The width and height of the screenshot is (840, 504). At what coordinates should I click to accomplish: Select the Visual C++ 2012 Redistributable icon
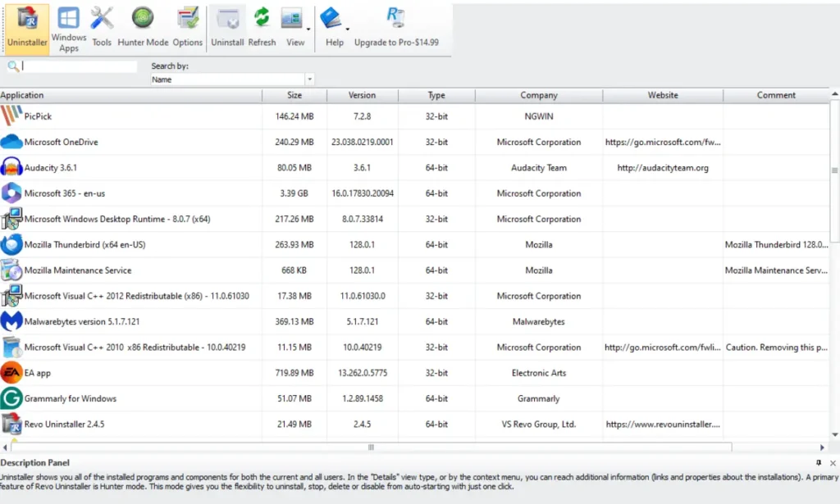click(x=11, y=296)
